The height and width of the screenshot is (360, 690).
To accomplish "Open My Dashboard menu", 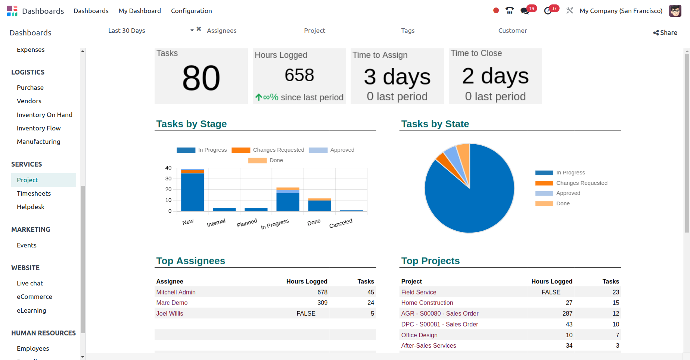I will pos(139,11).
